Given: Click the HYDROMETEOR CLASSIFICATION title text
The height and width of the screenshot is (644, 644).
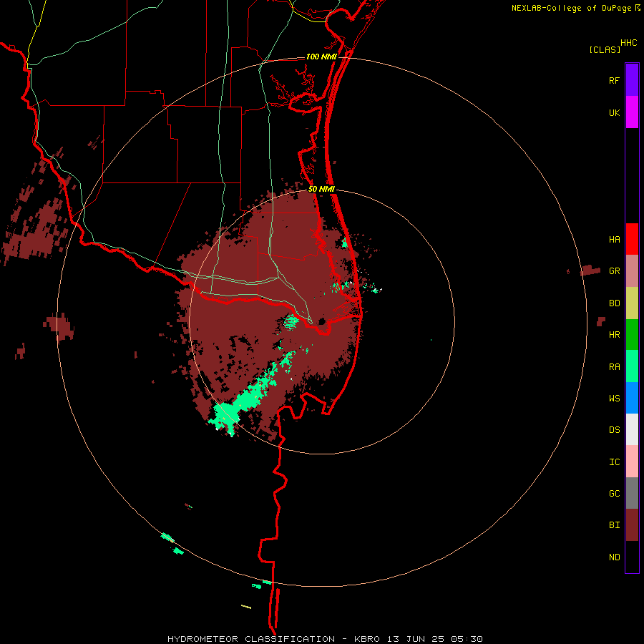Looking at the screenshot, I should tap(251, 639).
